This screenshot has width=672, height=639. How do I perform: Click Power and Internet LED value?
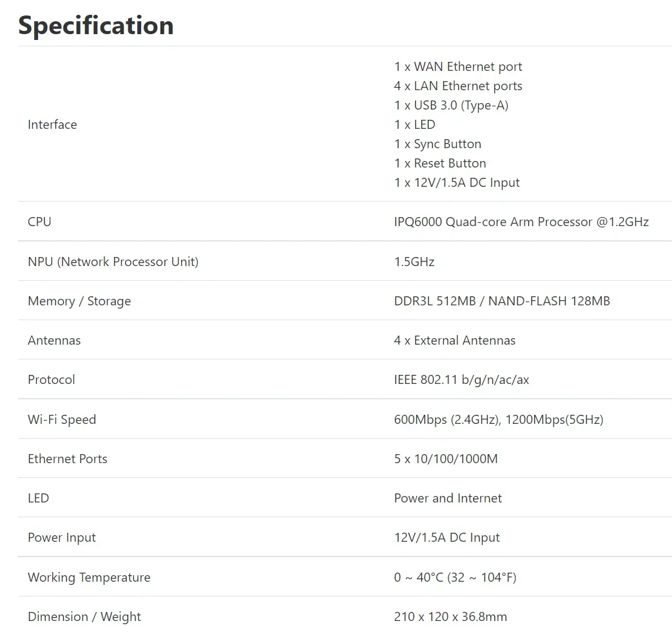448,499
